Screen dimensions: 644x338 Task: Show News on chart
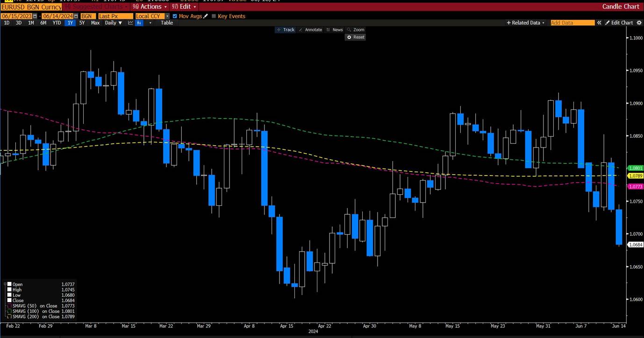coord(335,29)
